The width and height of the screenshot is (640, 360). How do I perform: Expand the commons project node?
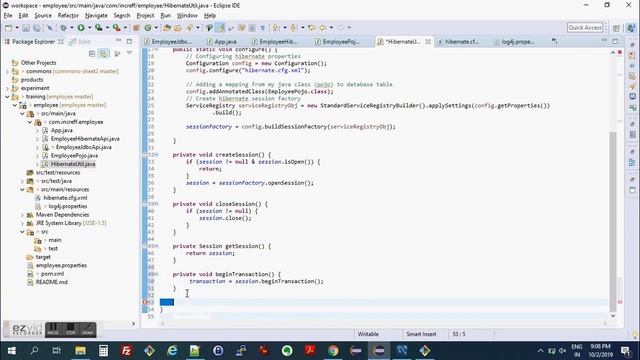tap(7, 71)
